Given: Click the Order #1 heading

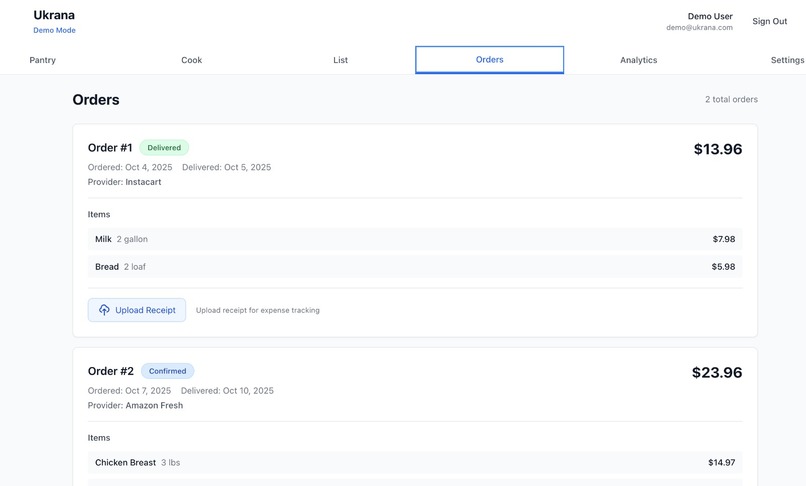Looking at the screenshot, I should click(110, 148).
